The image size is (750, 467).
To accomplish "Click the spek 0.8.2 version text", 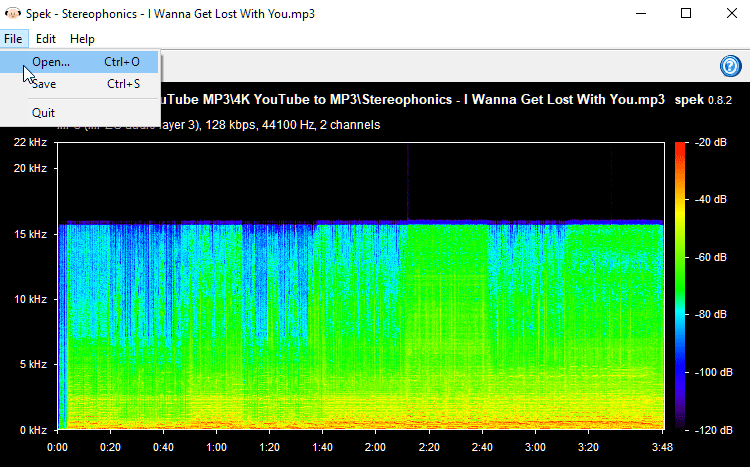I will coord(704,100).
